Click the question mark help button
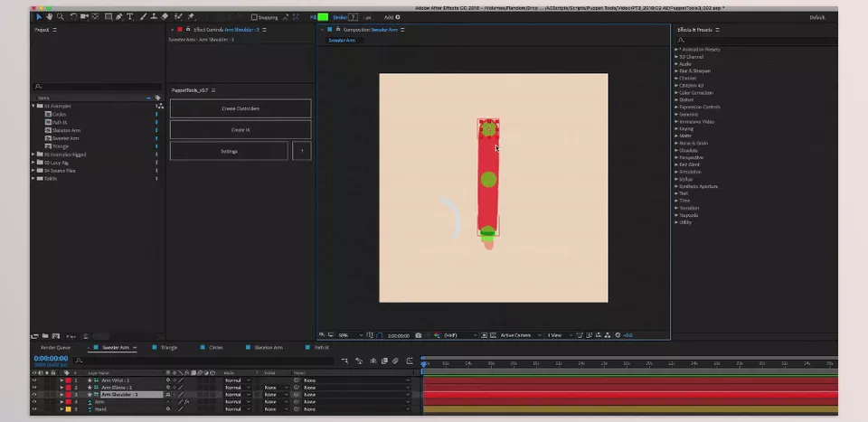Screen dimensions: 868x422 [302, 151]
